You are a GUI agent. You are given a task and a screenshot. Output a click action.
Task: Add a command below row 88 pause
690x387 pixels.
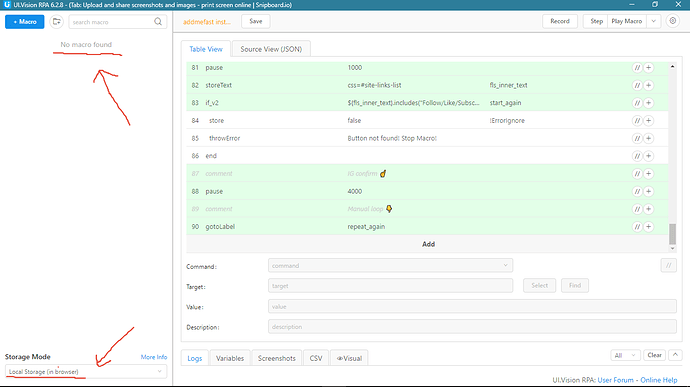(x=649, y=192)
